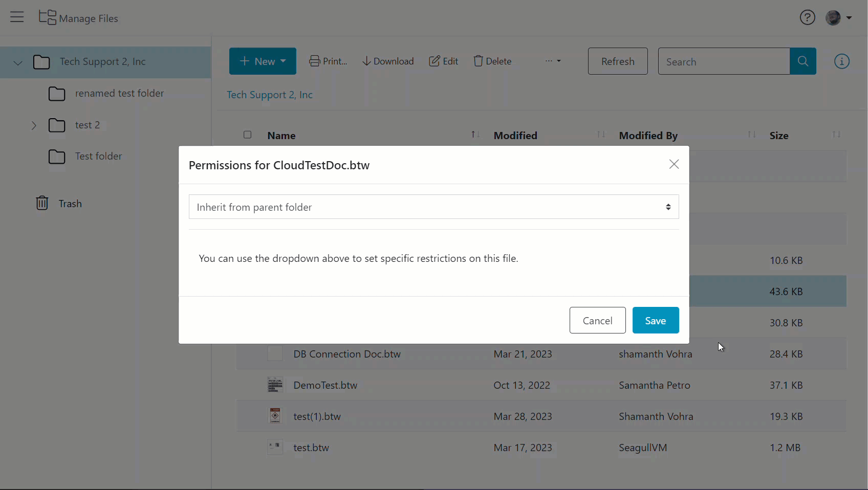Viewport: 868px width, 490px height.
Task: Click the Mar 21, 2023 modified date
Action: coord(523,354)
